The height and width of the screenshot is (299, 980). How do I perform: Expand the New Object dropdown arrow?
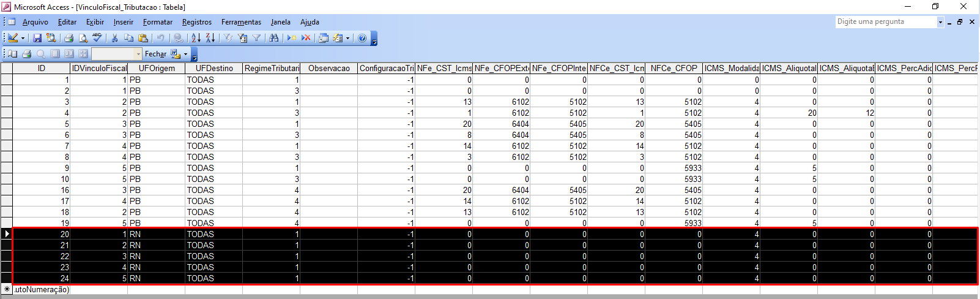coord(347,38)
